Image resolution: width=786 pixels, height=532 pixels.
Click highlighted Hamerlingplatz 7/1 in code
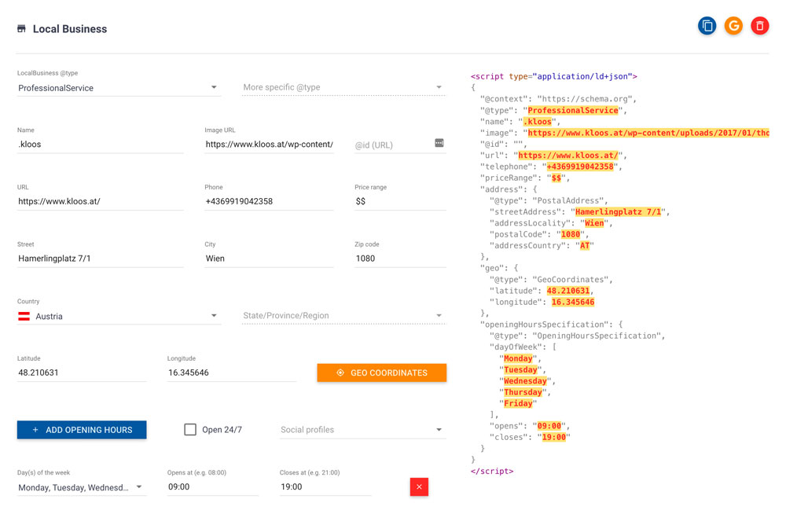[618, 212]
